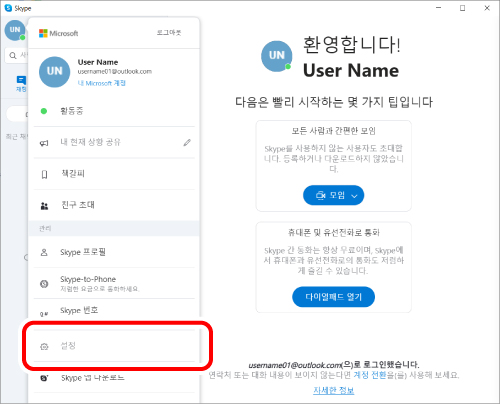Click the people icon beside 친구 초대
Screen dimensions: 500x404
[x=44, y=206]
